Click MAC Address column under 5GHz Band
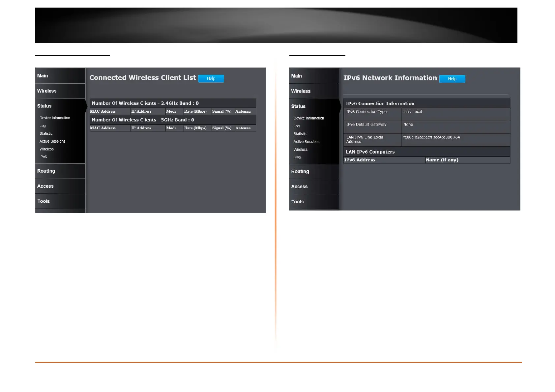Viewport: 555px width, 392px height. tap(110, 128)
